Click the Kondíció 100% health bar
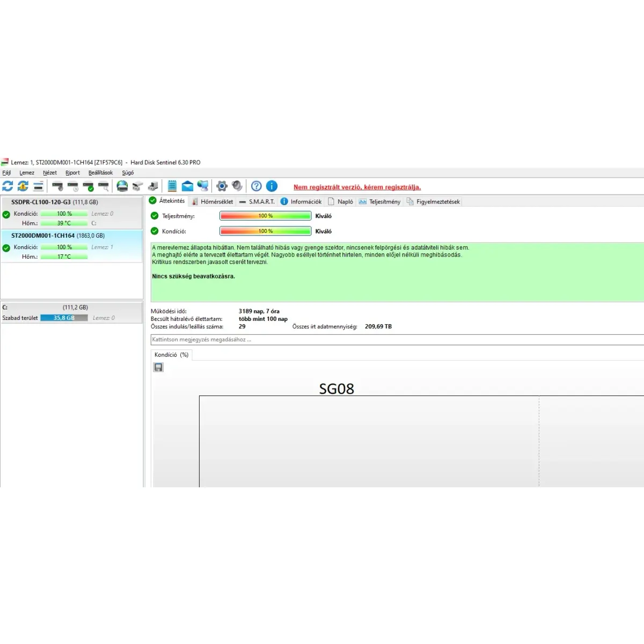Viewport: 644px width, 644px height. (x=265, y=231)
